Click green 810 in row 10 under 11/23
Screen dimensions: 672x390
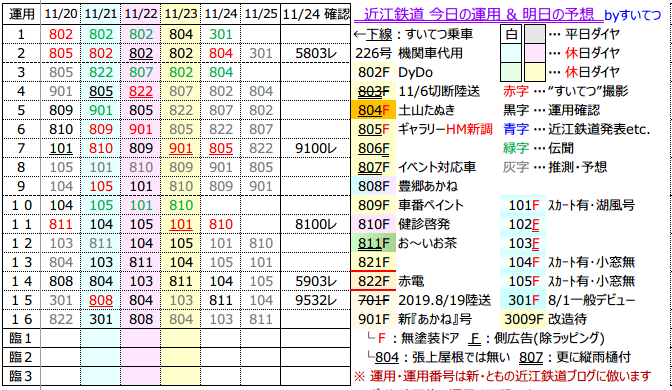click(180, 205)
